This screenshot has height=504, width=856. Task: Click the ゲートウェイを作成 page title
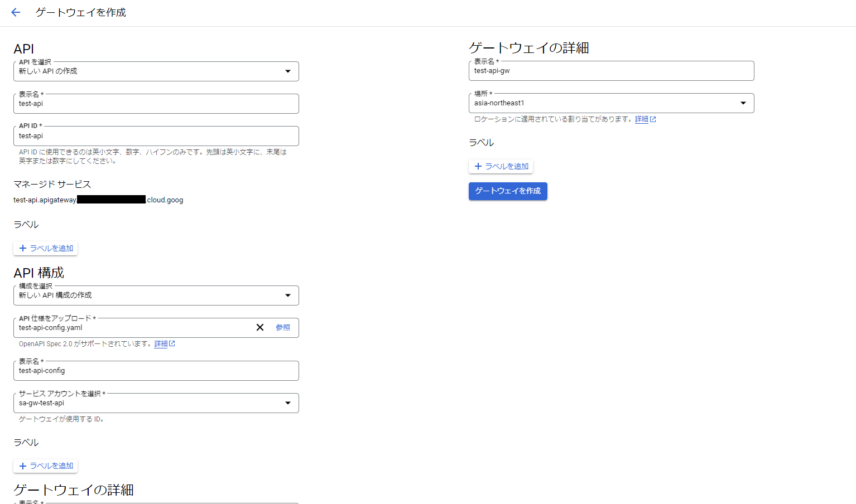[x=81, y=12]
